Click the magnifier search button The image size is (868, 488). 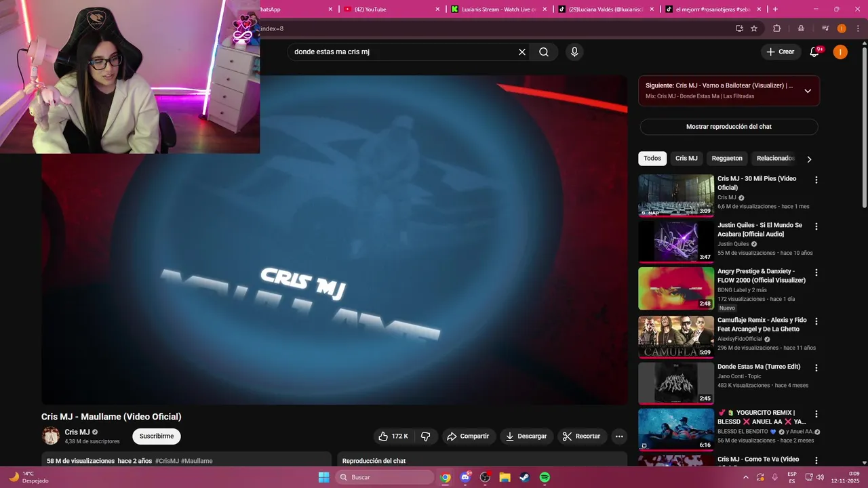[544, 52]
